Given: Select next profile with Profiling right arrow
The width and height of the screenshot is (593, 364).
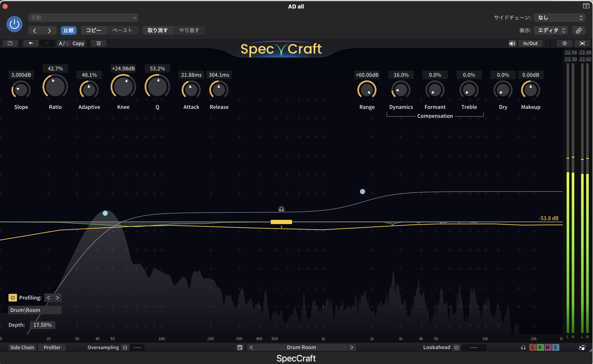Looking at the screenshot, I should 57,298.
